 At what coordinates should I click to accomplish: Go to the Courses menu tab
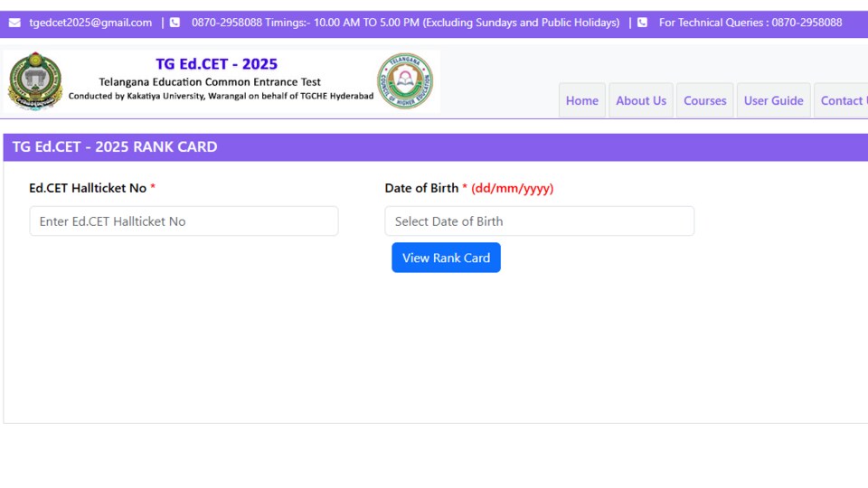coord(704,100)
